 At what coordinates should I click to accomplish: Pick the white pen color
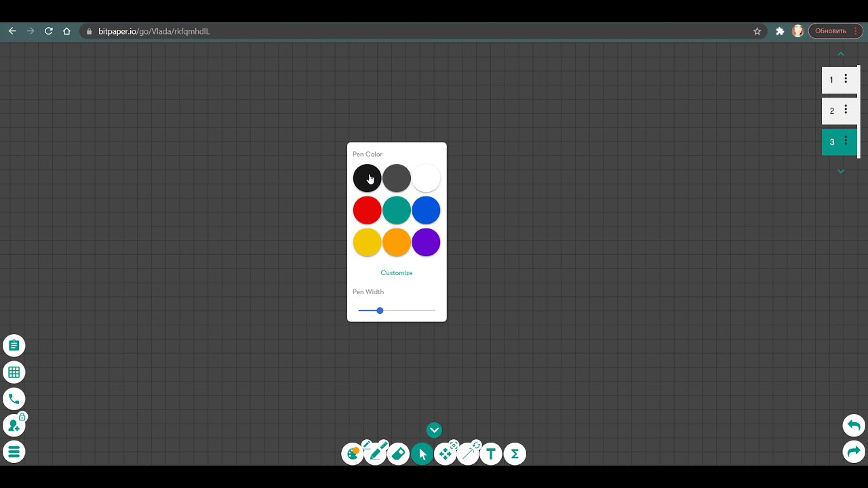coord(426,178)
